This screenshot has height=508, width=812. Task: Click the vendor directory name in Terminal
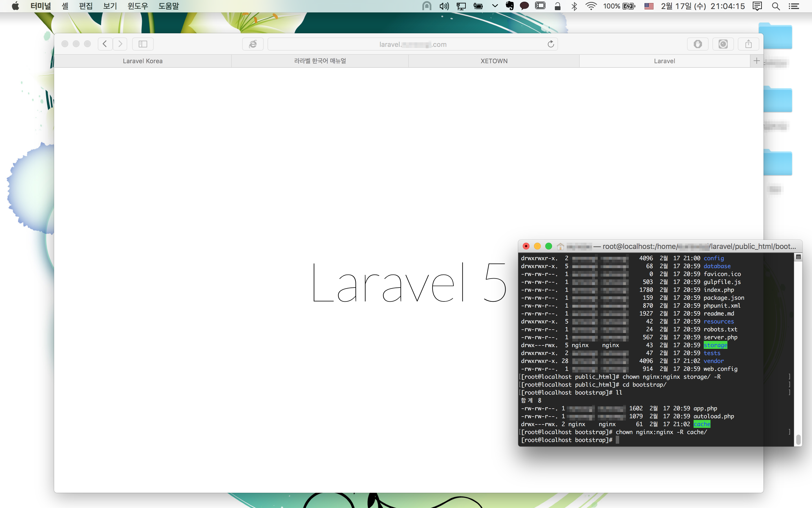tap(714, 361)
